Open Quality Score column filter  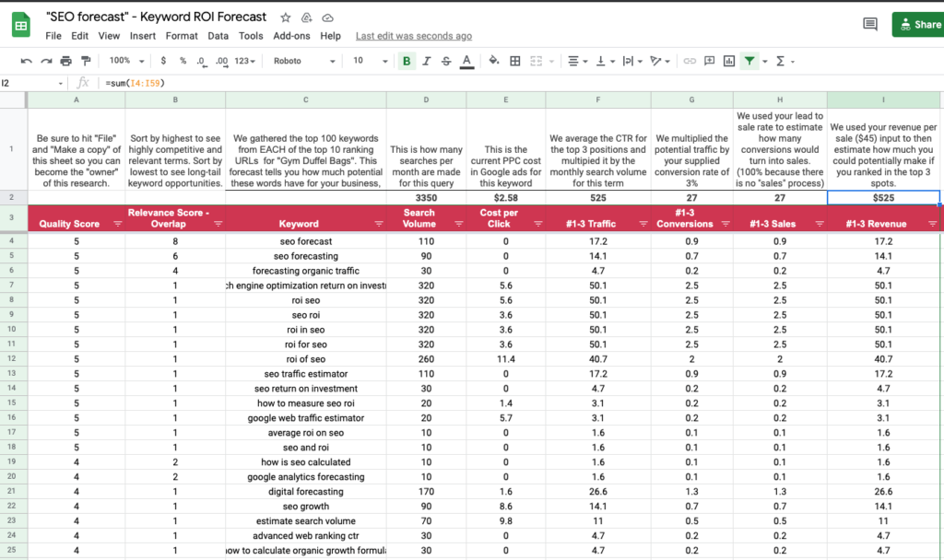point(117,224)
